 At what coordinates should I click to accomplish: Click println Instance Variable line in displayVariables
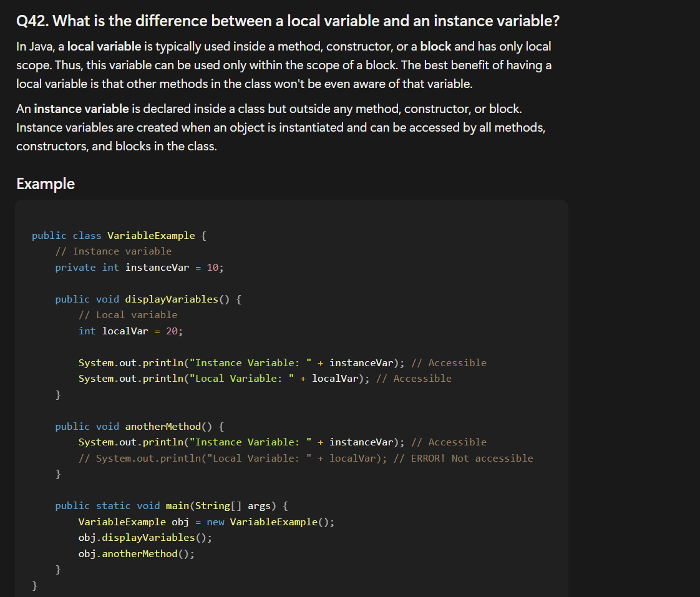pos(283,363)
